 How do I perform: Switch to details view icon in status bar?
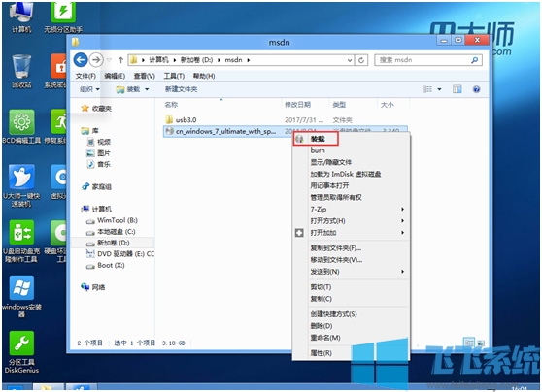pyautogui.click(x=469, y=343)
